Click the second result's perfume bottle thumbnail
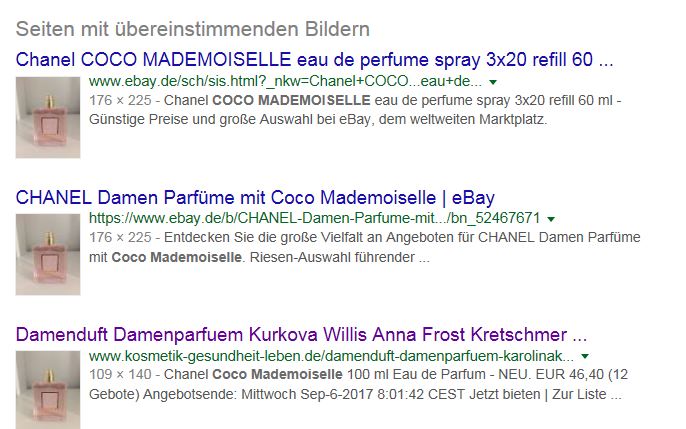This screenshot has height=429, width=686. [48, 255]
